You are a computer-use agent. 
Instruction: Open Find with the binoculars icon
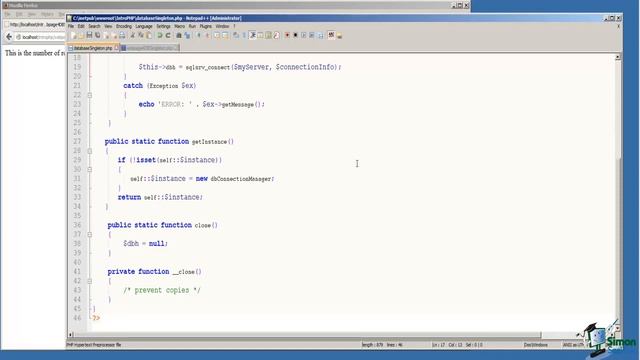179,36
